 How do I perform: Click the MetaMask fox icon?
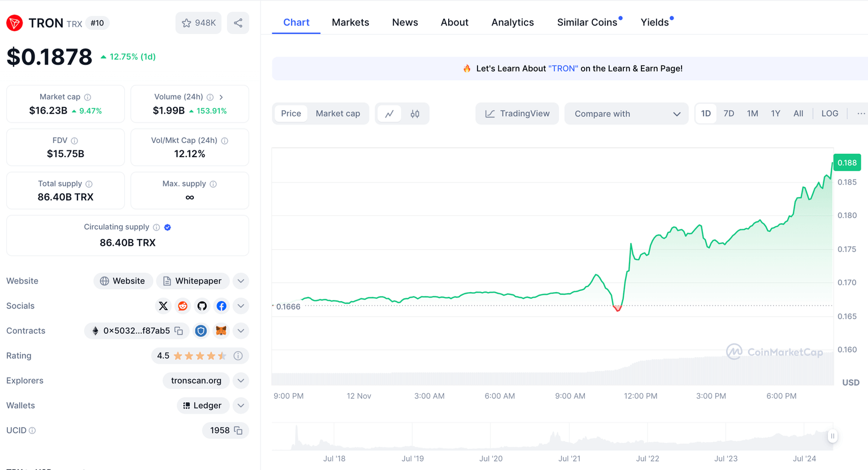pyautogui.click(x=221, y=331)
